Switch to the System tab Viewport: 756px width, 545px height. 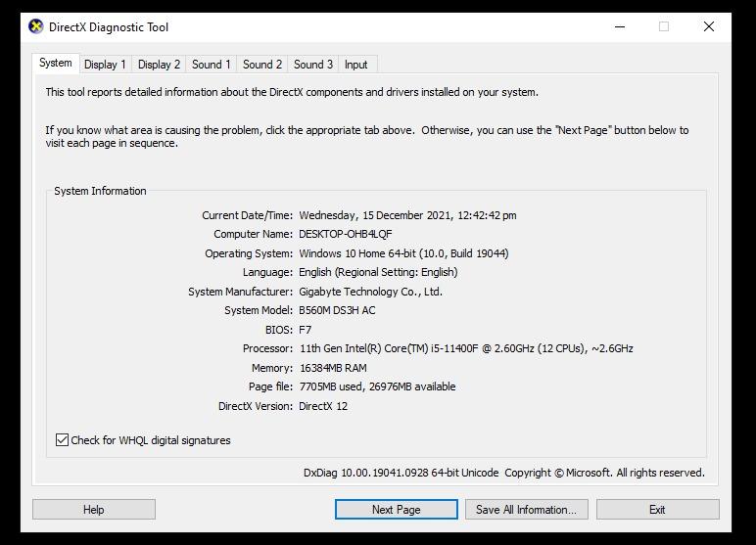56,64
